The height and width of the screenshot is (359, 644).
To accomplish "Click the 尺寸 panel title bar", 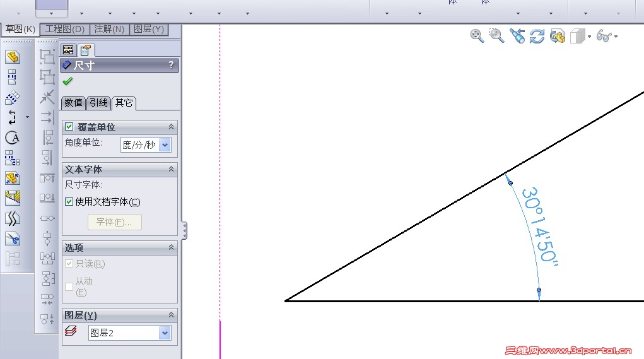I will click(x=119, y=66).
